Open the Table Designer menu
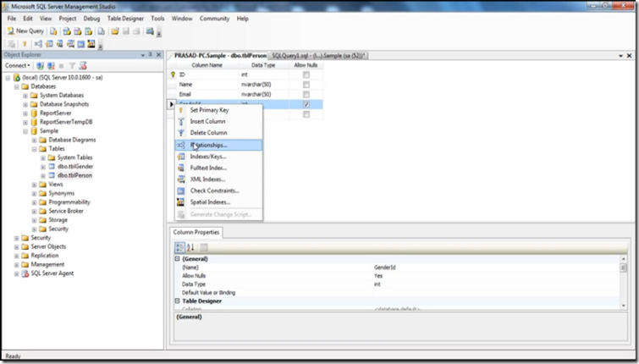639x364 pixels. (x=125, y=19)
